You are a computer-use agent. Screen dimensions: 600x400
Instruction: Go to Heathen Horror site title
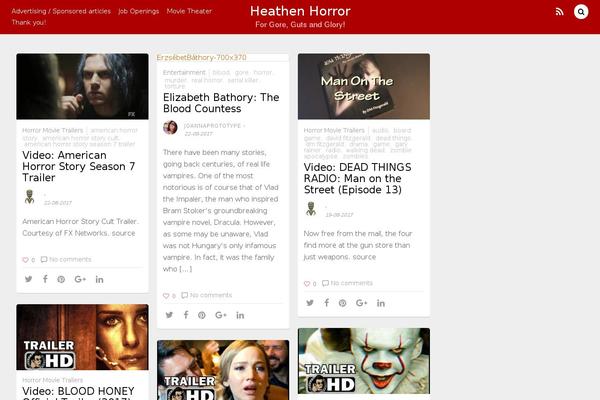[300, 11]
